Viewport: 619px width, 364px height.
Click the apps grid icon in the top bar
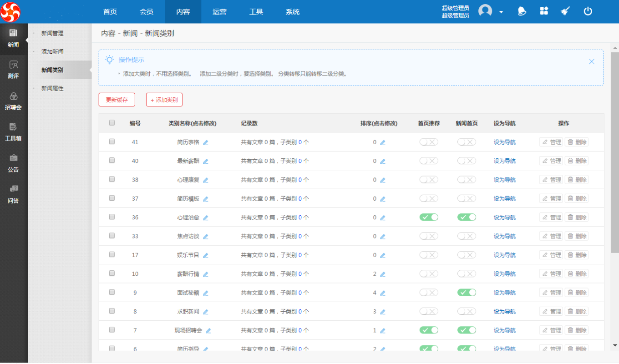(x=543, y=10)
